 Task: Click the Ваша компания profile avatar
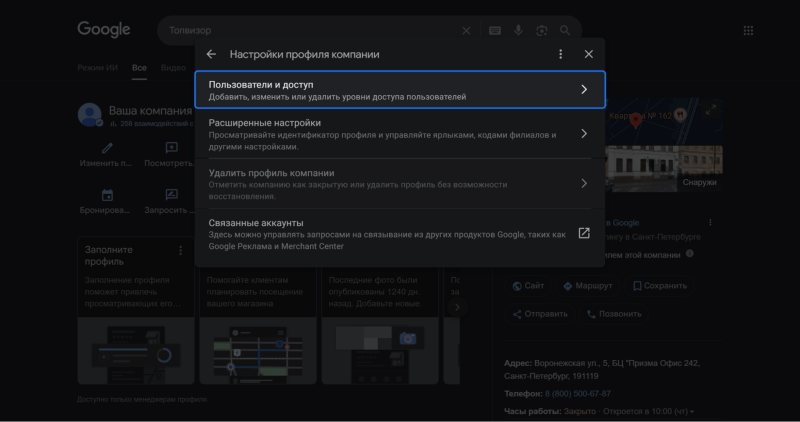(90, 114)
